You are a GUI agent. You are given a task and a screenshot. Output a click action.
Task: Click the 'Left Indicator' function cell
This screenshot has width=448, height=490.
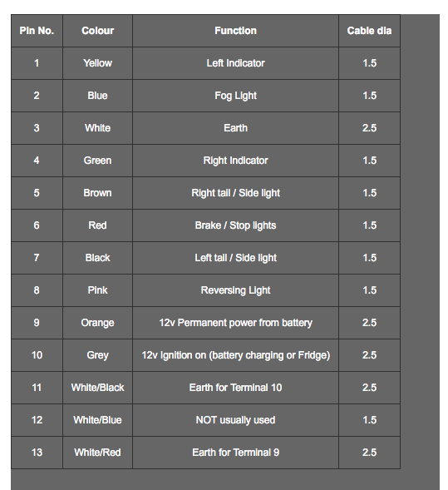(235, 63)
